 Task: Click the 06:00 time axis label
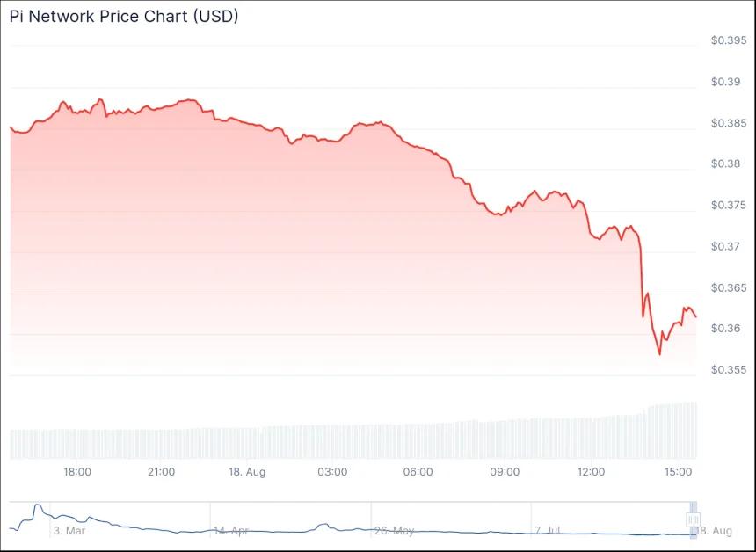(418, 472)
